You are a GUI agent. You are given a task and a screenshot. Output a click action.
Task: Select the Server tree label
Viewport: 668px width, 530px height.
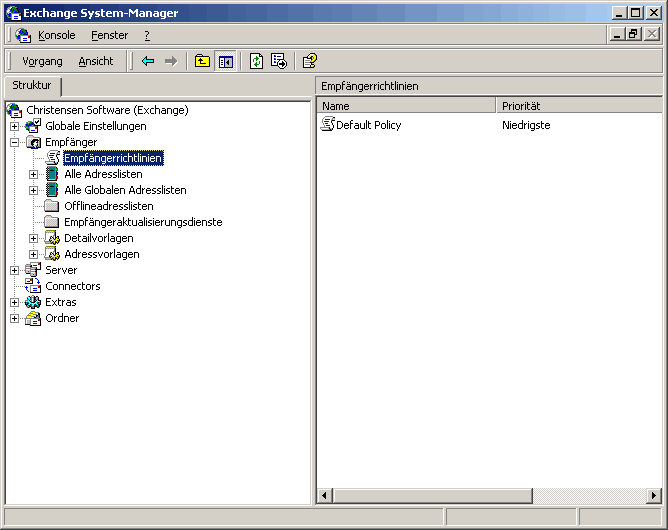coord(61,270)
